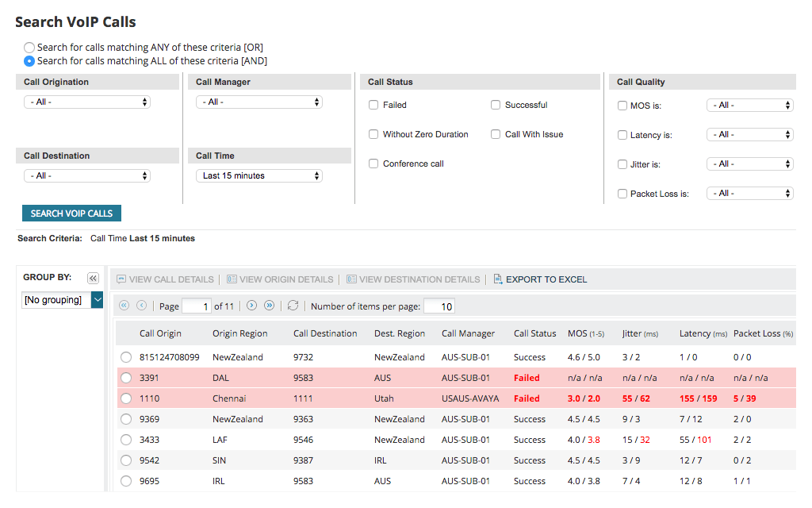
Task: Return to the first results page
Action: tap(124, 306)
